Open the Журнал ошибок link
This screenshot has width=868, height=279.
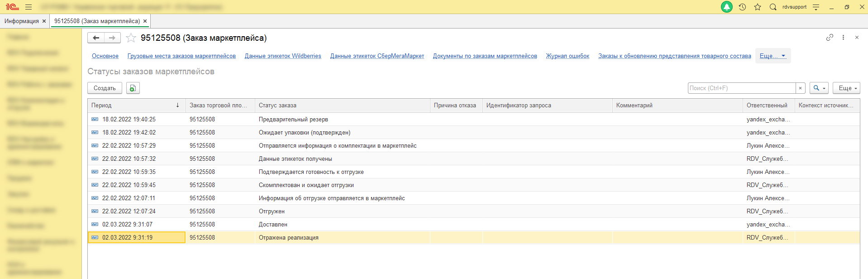pyautogui.click(x=568, y=56)
